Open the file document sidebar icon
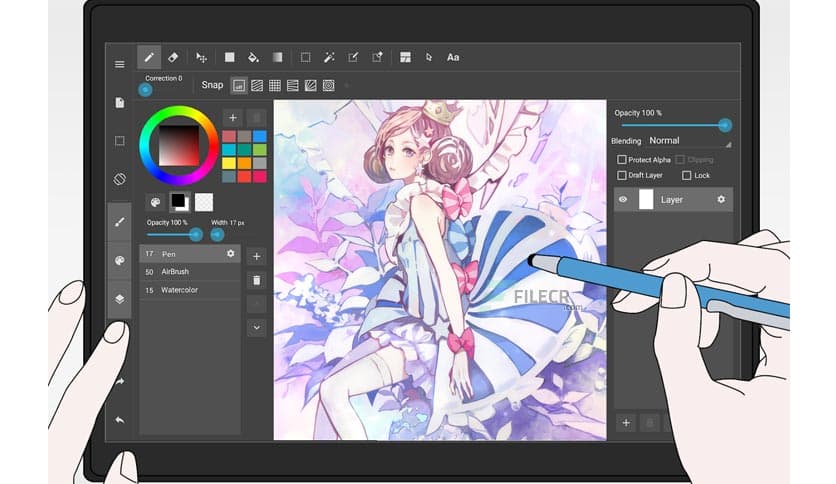The width and height of the screenshot is (836, 484). click(119, 102)
